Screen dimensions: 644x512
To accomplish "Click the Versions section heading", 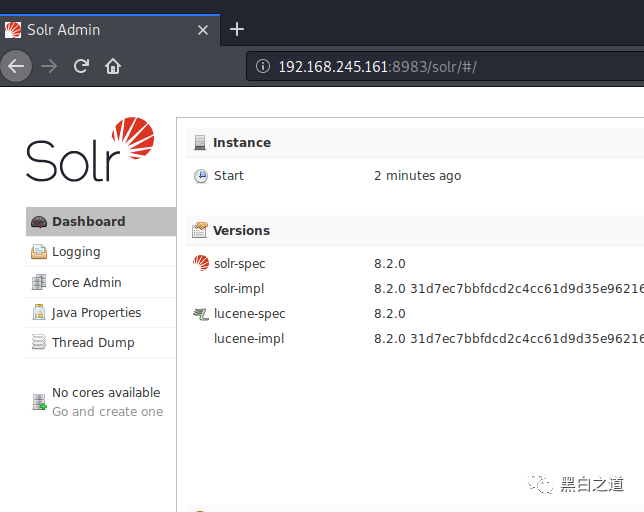I will 242,231.
